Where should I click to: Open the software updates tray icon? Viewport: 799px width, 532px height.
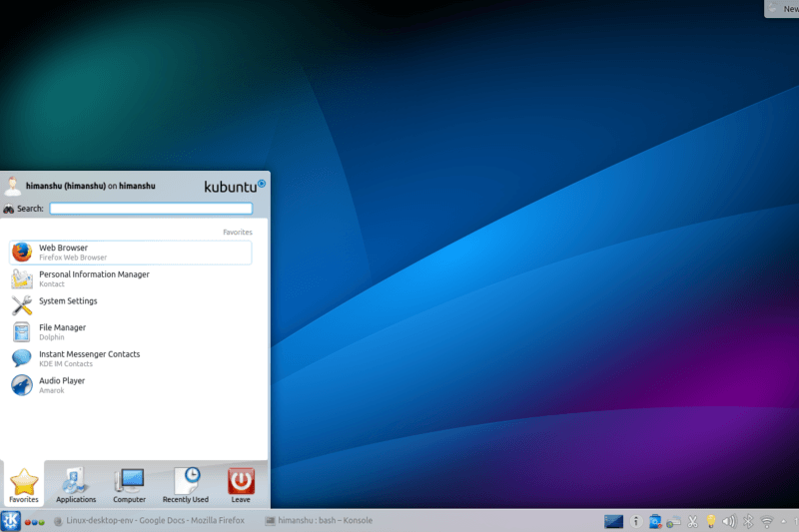655,521
